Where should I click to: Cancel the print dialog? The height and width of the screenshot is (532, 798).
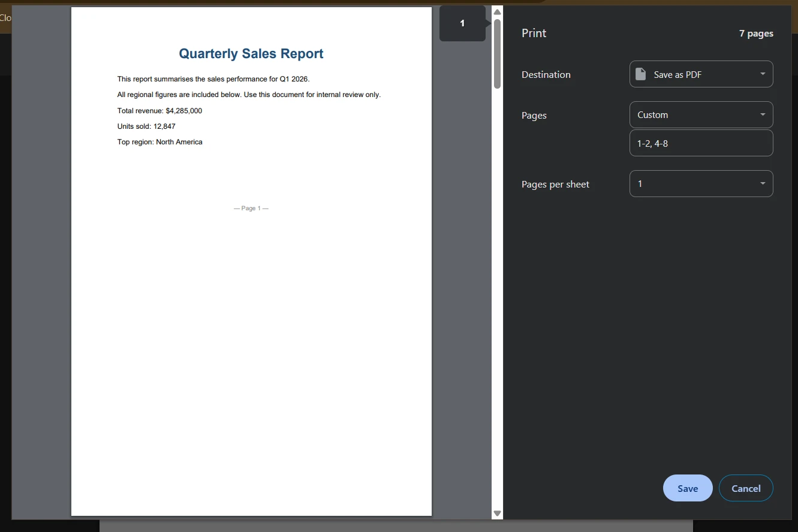pyautogui.click(x=746, y=488)
